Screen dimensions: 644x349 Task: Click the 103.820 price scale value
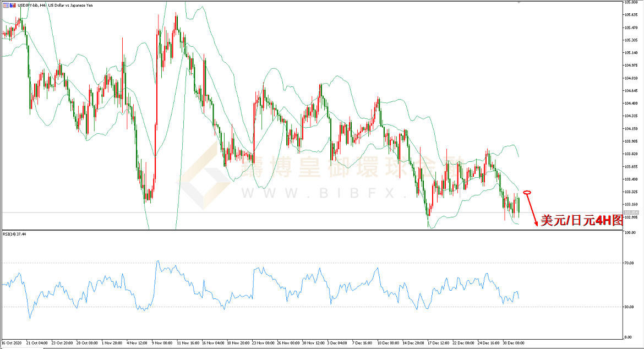(631, 154)
